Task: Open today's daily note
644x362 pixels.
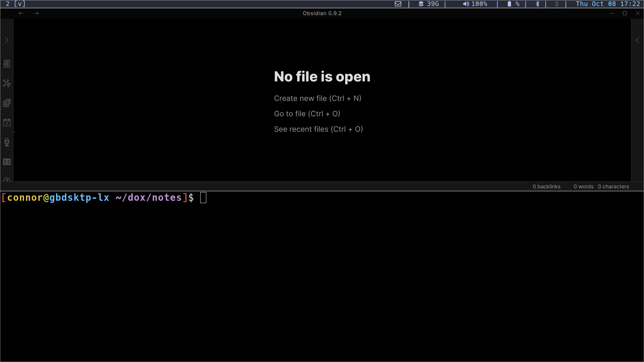Action: 7,122
